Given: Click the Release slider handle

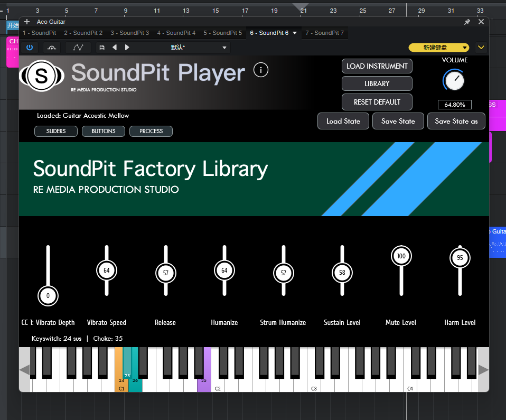Looking at the screenshot, I should click(165, 273).
